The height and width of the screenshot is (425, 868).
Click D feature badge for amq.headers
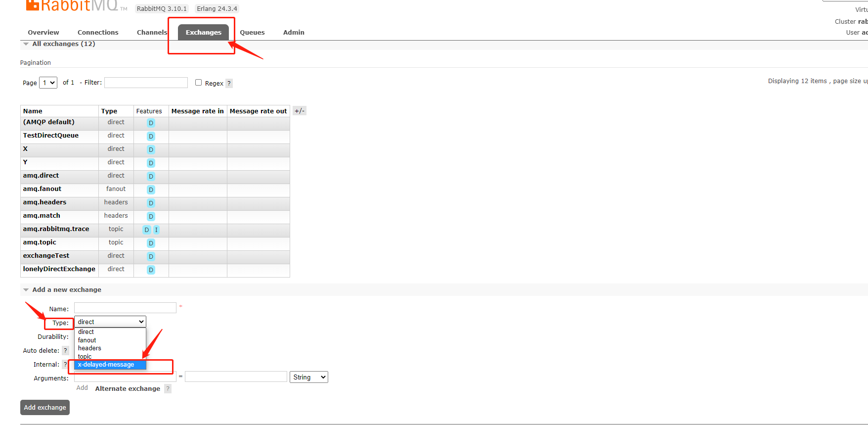tap(151, 203)
